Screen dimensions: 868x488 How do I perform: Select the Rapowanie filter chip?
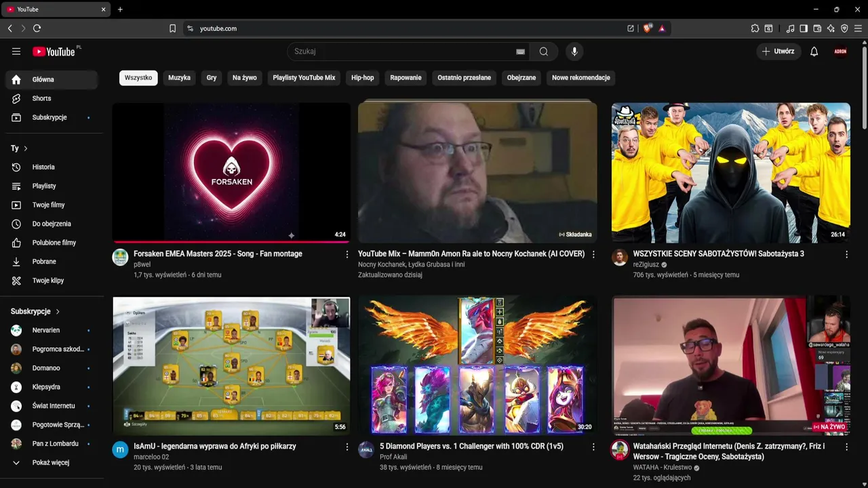[x=406, y=78]
